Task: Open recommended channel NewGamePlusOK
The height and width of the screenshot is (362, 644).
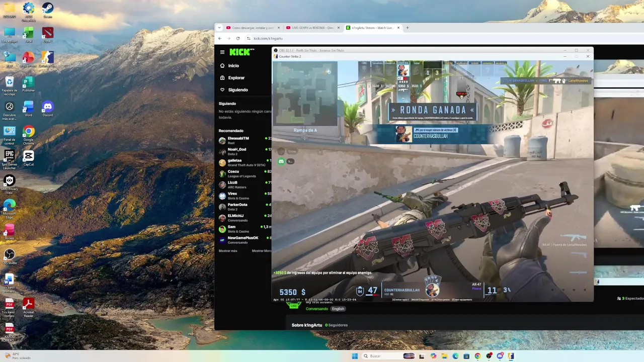Action: coord(245,240)
